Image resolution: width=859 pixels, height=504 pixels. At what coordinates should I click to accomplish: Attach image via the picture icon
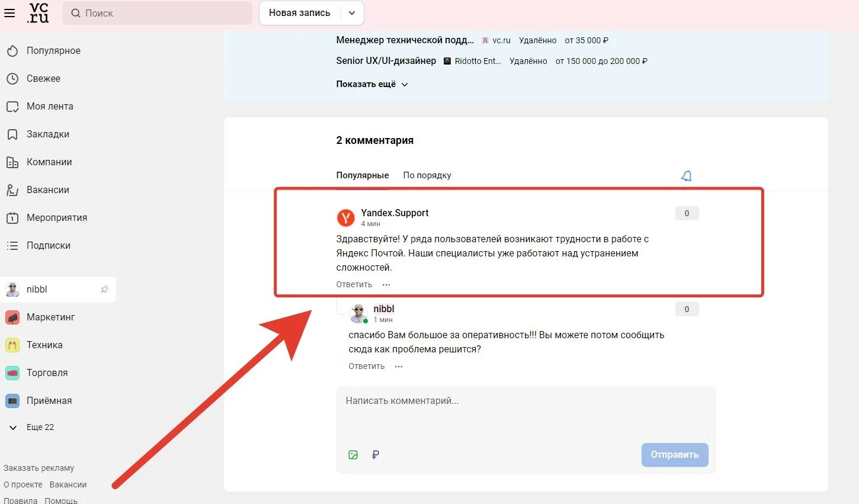(353, 455)
